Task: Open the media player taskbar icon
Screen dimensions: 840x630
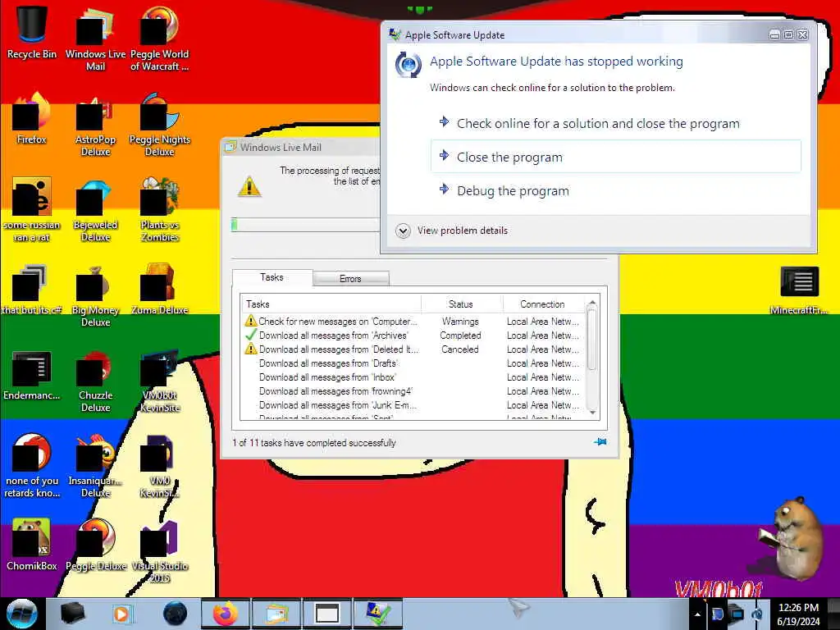Action: point(121,614)
